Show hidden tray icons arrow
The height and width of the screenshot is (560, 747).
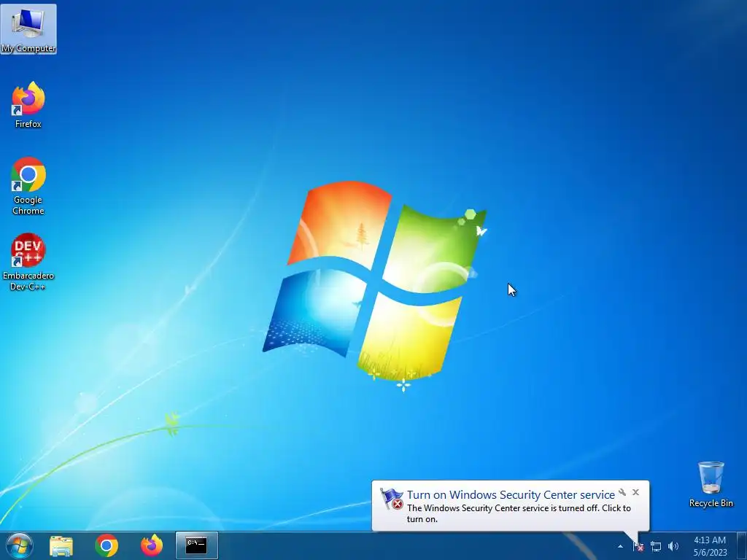(x=620, y=547)
